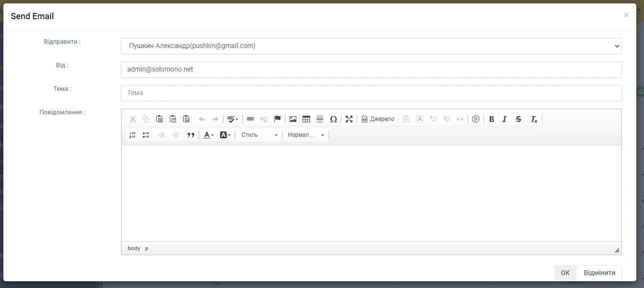Click into the Тема subject field
Screen dimensions: 644x288
click(371, 93)
